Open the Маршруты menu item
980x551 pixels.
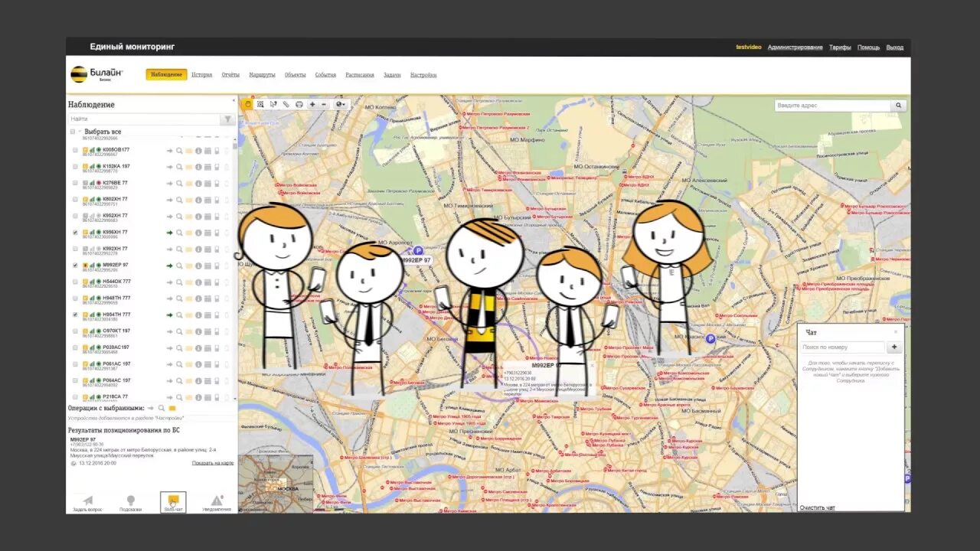263,75
